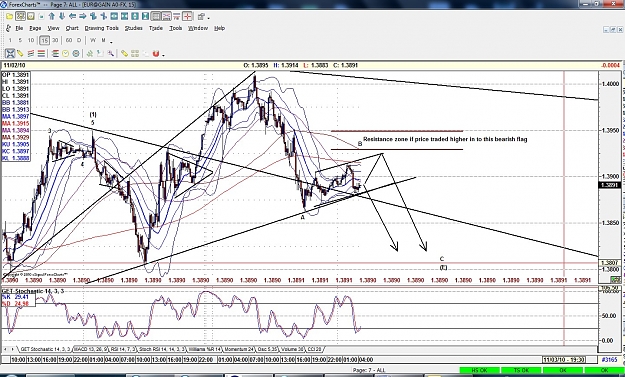Open the File menu

19,28
